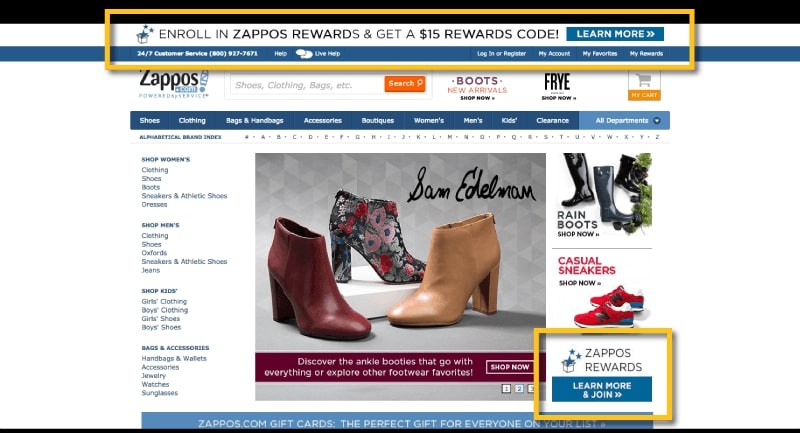Click Girls' Shoes link

tap(161, 319)
